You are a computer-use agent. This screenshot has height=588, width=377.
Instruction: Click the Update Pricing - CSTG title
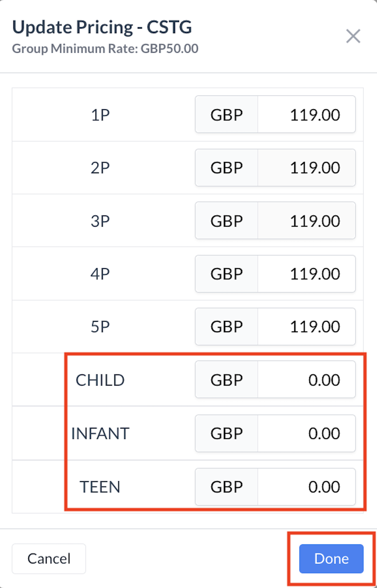coord(102,27)
